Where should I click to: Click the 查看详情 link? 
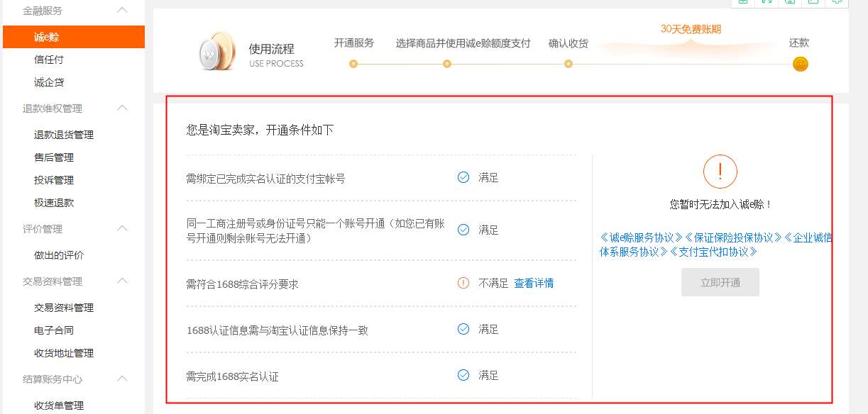point(534,282)
